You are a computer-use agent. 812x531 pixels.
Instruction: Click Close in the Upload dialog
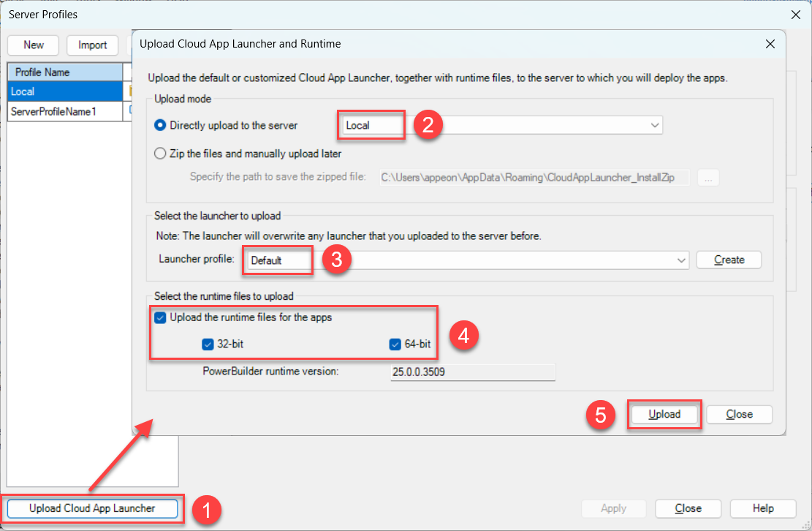click(x=739, y=414)
